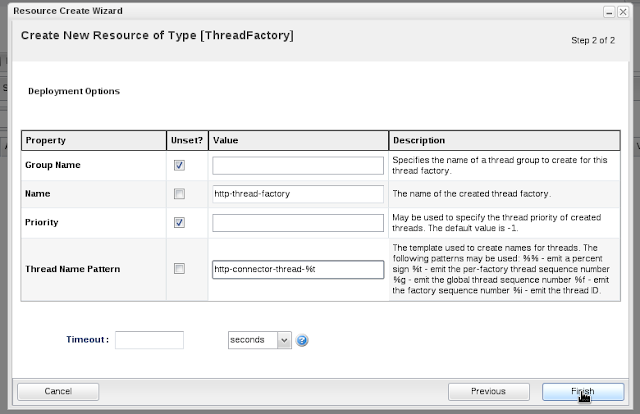Click the Unset? column header
This screenshot has width=640, height=414.
pos(187,140)
